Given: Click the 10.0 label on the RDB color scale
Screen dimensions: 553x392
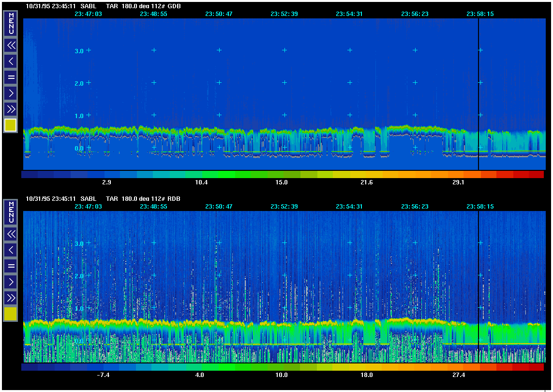Looking at the screenshot, I should 282,375.
